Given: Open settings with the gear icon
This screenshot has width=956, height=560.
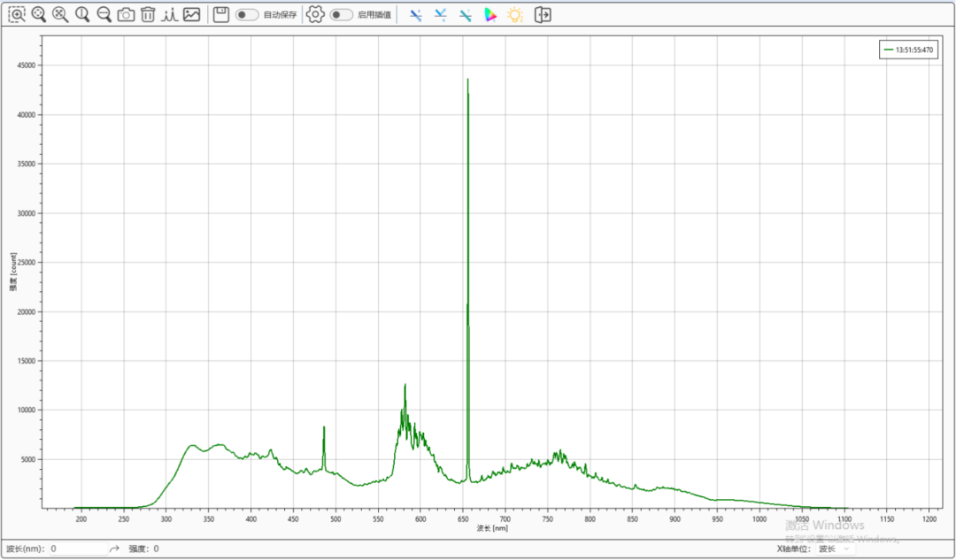Looking at the screenshot, I should (315, 14).
